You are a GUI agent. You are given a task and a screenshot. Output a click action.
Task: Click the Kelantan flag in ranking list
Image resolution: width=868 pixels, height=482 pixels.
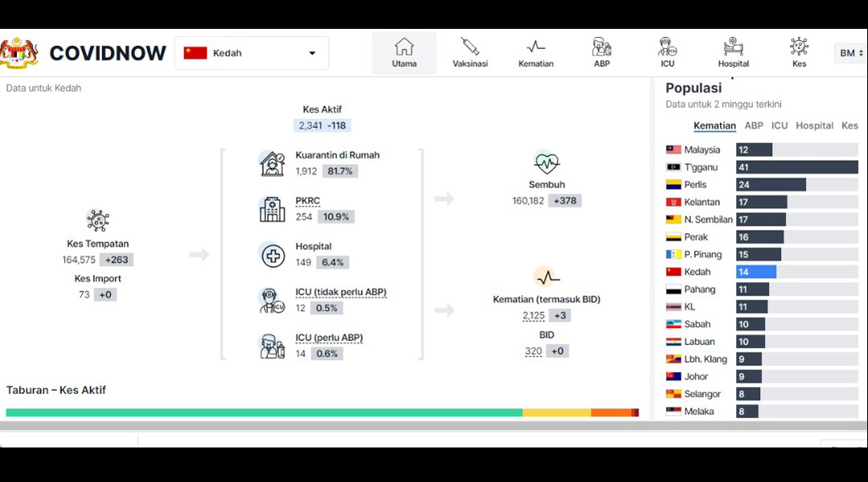tap(674, 202)
